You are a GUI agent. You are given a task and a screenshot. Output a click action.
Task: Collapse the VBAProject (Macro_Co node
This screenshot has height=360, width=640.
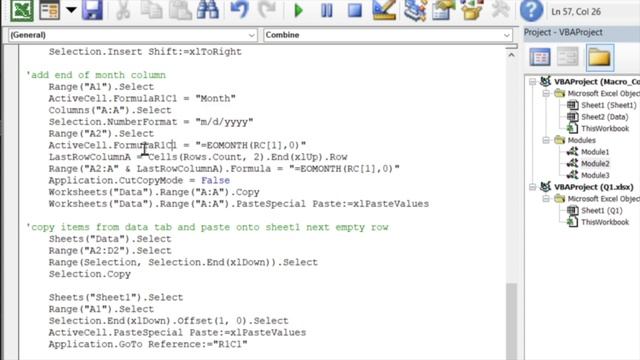click(533, 82)
